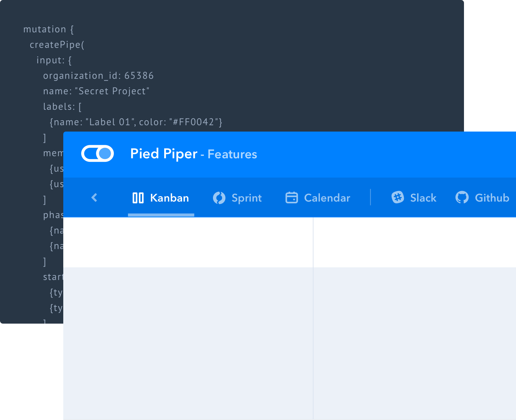Click the Kanban columns icon
Image resolution: width=516 pixels, height=420 pixels.
pos(138,198)
